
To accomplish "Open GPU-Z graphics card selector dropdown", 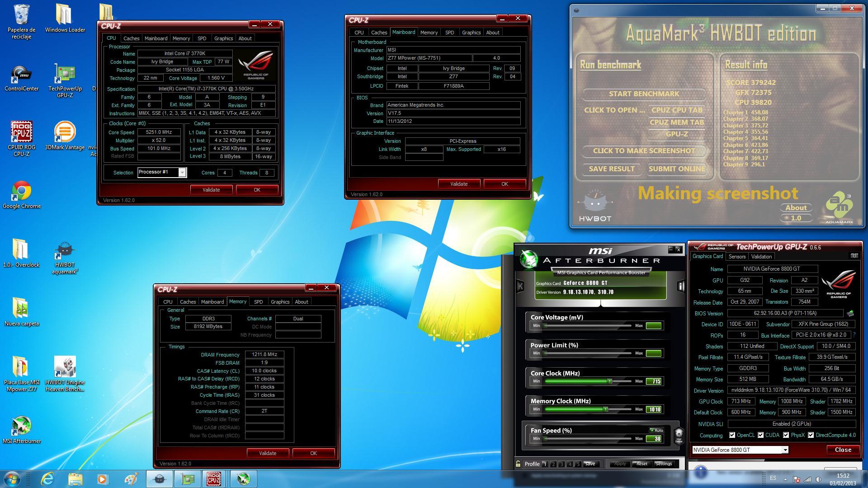I will [x=785, y=450].
